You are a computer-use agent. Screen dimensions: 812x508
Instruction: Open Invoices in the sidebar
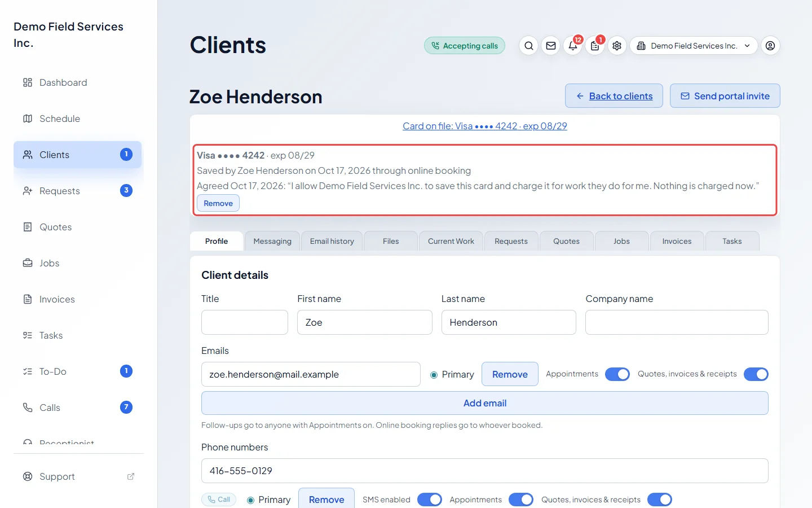[78, 299]
